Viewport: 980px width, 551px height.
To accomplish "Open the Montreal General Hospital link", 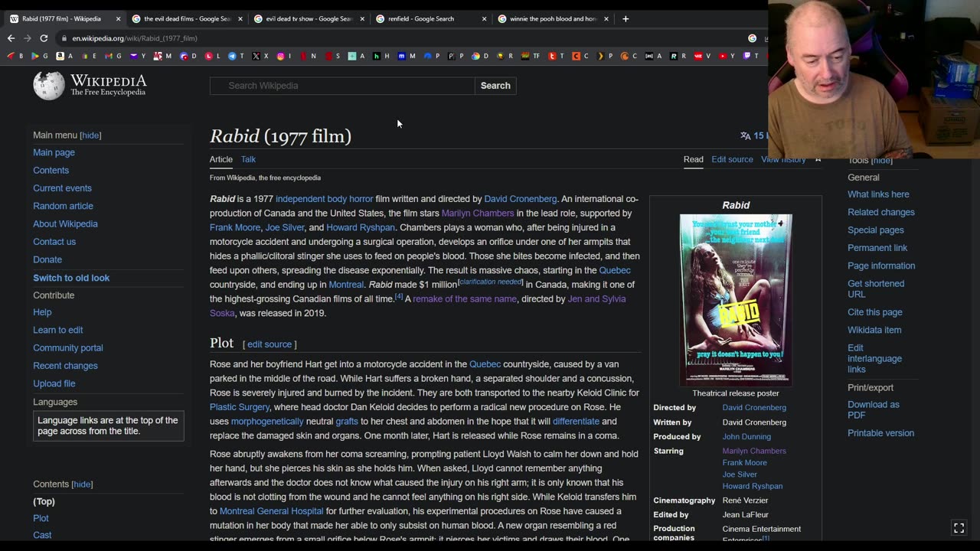I will pos(272,511).
